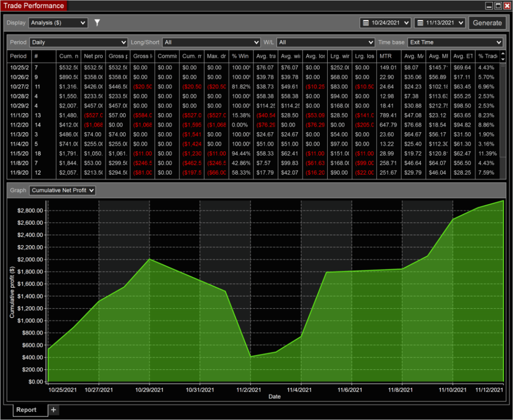The height and width of the screenshot is (420, 513).
Task: Open the Display Analysis ($) dropdown
Action: click(x=58, y=23)
